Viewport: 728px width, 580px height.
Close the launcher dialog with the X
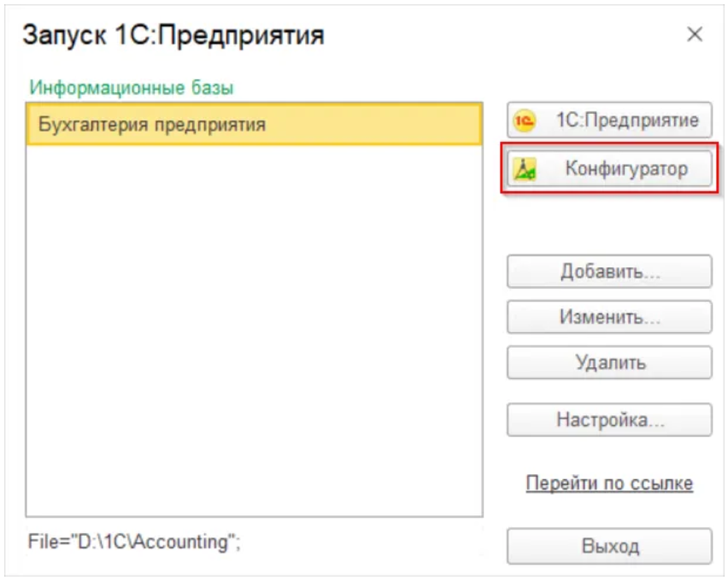click(x=695, y=35)
